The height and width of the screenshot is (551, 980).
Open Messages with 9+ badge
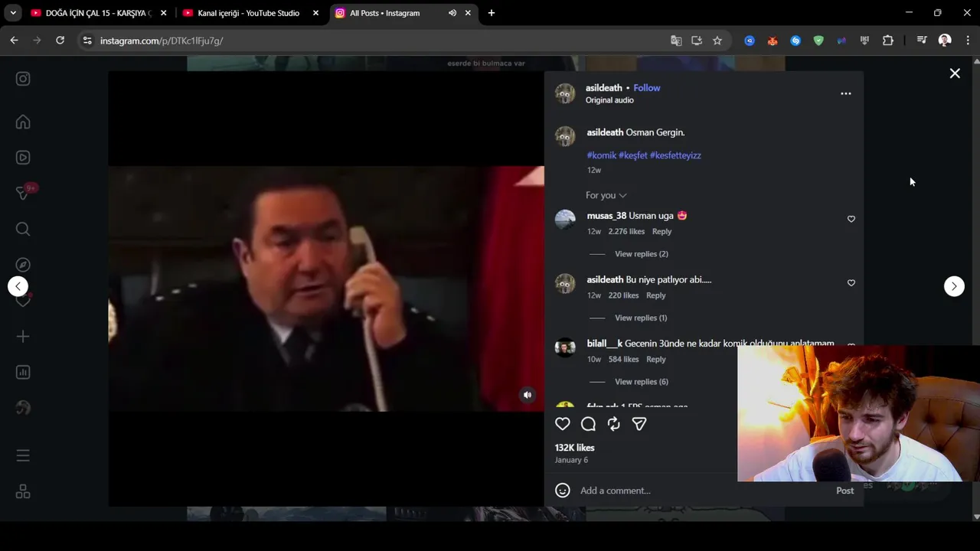pos(23,193)
